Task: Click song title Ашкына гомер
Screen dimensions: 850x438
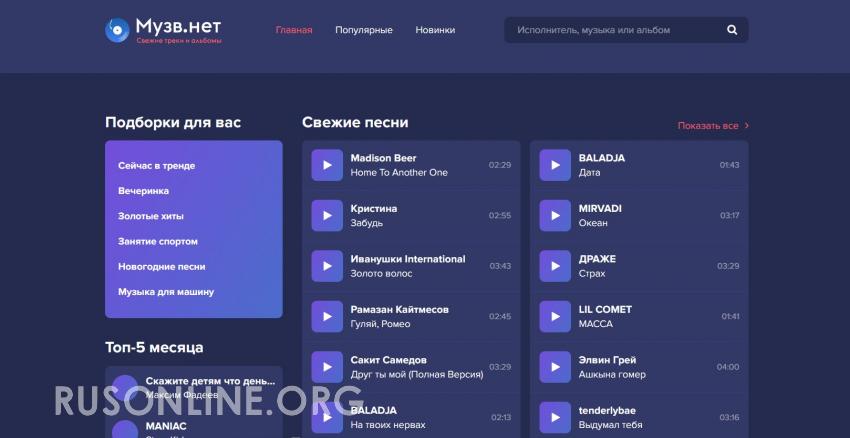Action: click(x=612, y=375)
